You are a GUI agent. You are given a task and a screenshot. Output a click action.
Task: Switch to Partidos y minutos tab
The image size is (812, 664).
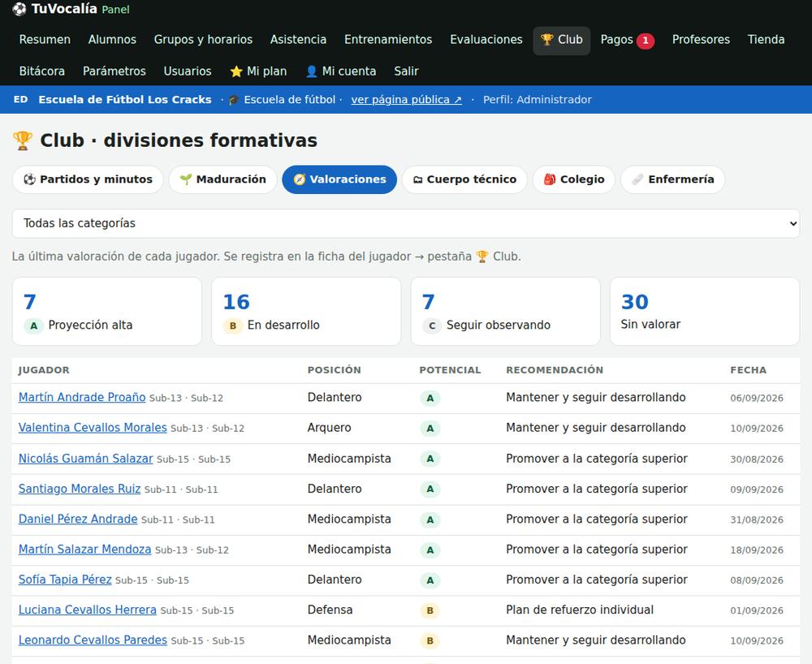tap(88, 179)
